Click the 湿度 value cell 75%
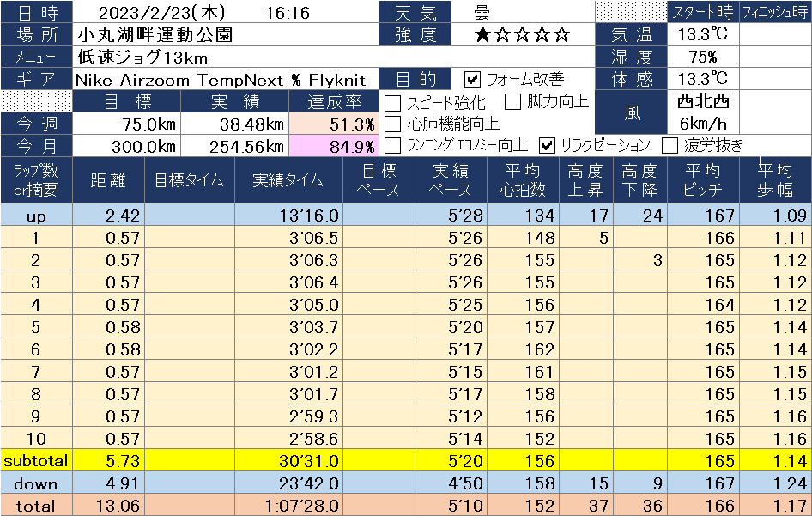 click(x=703, y=58)
